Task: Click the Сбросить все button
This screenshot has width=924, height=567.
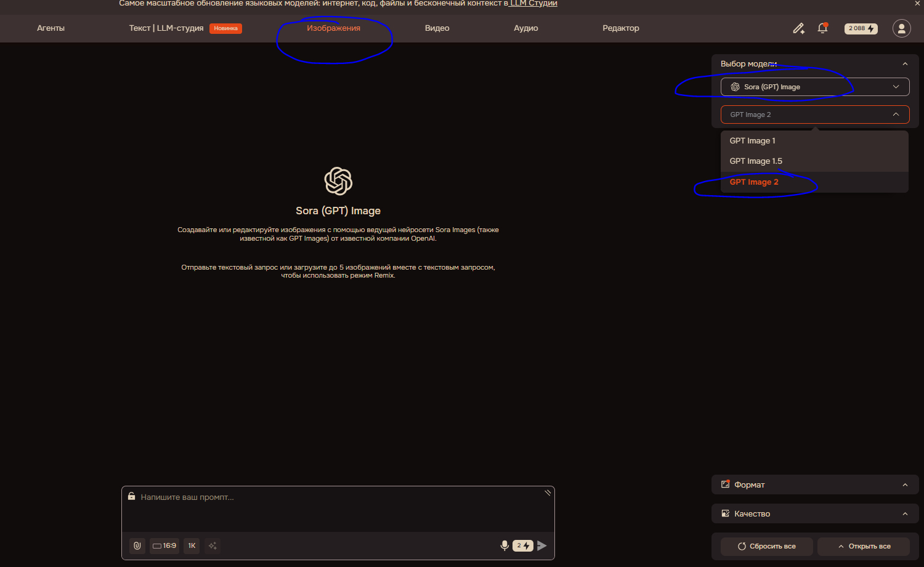Action: click(767, 546)
